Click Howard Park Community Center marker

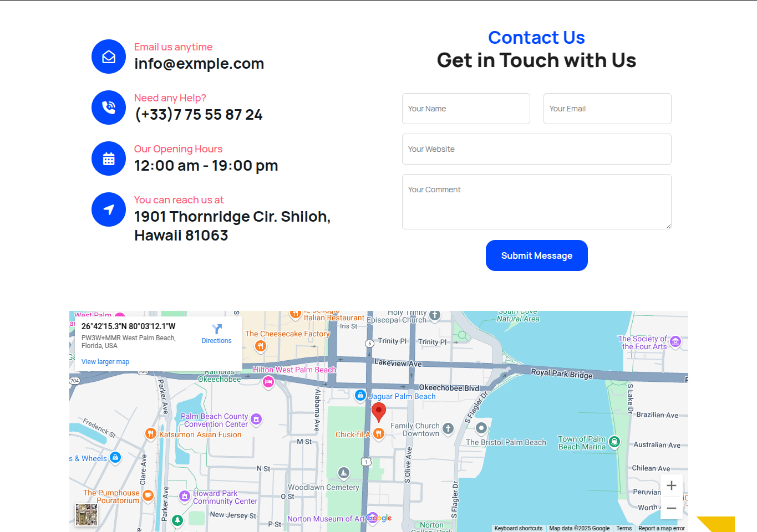(185, 497)
